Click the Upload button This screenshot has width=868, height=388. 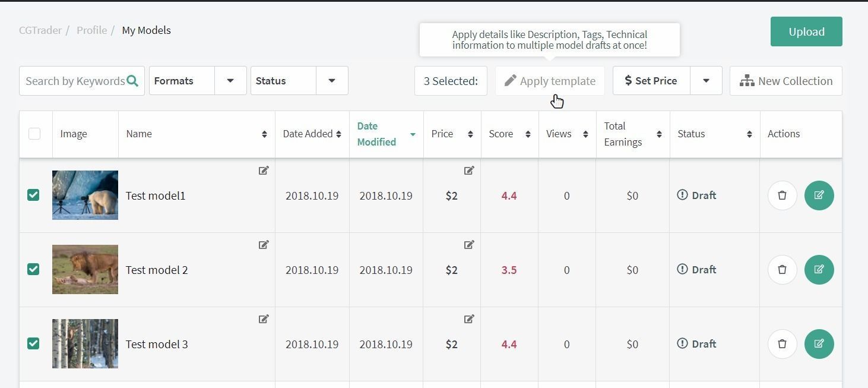point(806,31)
